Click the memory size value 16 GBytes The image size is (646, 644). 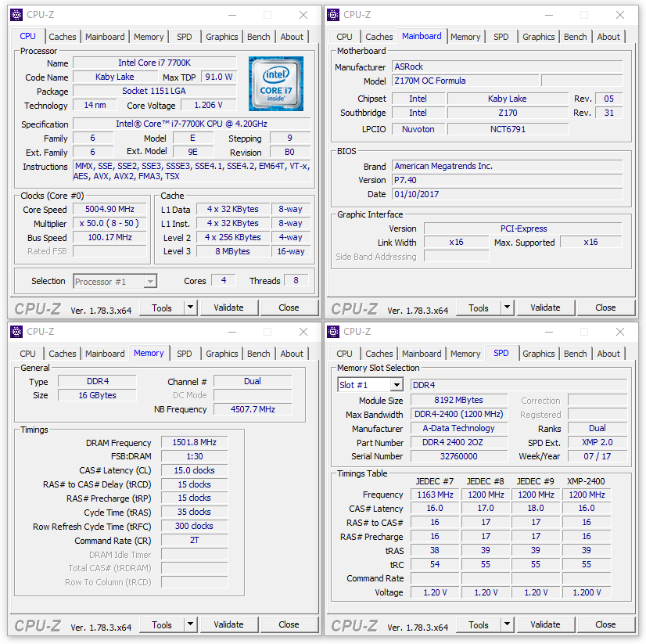coord(97,395)
